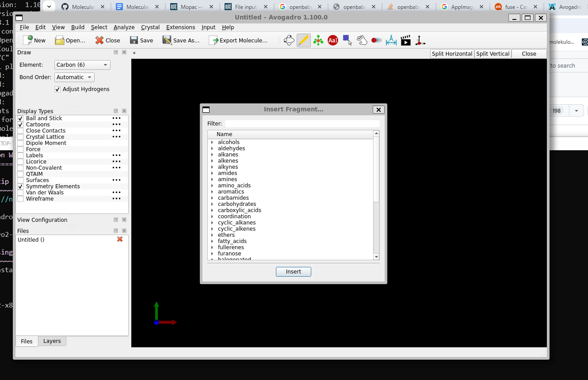The height and width of the screenshot is (380, 588).
Task: Select the pencil Draw tool
Action: pyautogui.click(x=304, y=40)
